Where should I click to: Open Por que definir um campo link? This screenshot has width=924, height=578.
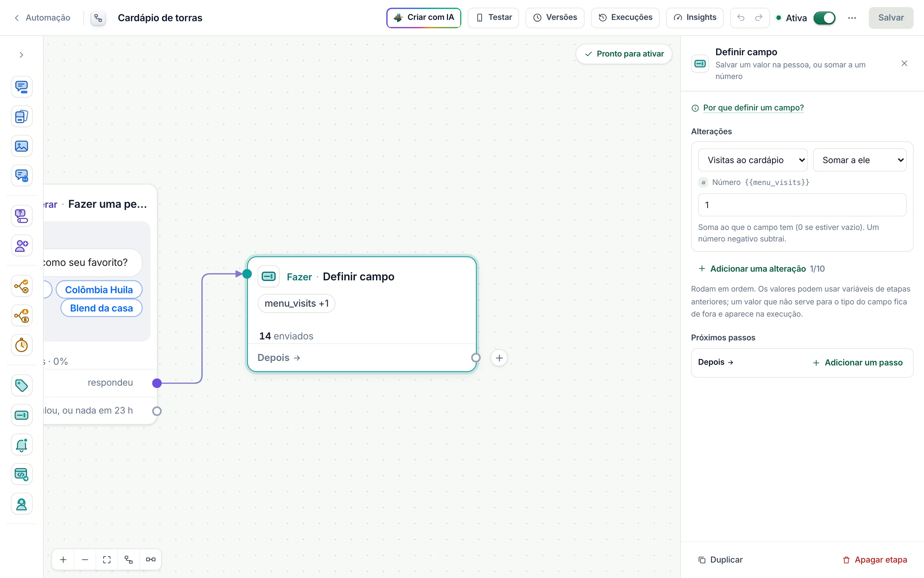tap(753, 108)
